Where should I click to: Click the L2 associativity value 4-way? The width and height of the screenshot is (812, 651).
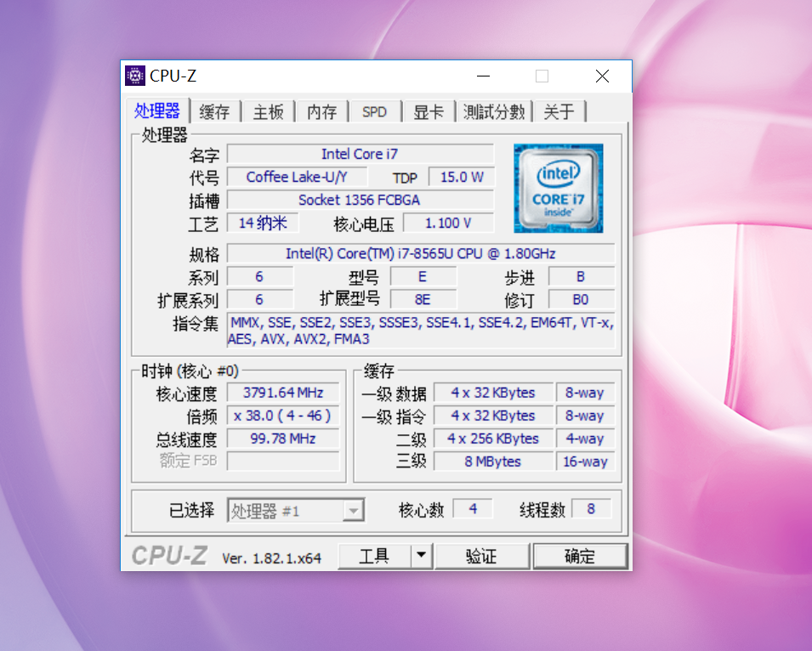pyautogui.click(x=585, y=439)
